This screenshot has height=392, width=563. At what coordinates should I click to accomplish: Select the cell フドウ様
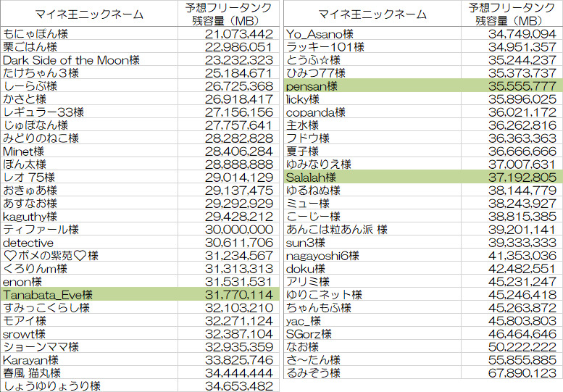click(x=372, y=138)
